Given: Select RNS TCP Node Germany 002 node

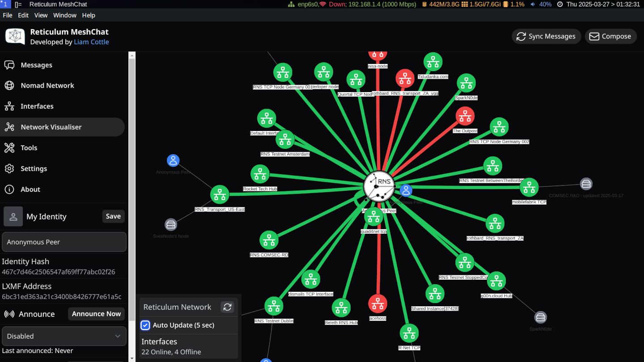Looking at the screenshot, I should [x=499, y=127].
